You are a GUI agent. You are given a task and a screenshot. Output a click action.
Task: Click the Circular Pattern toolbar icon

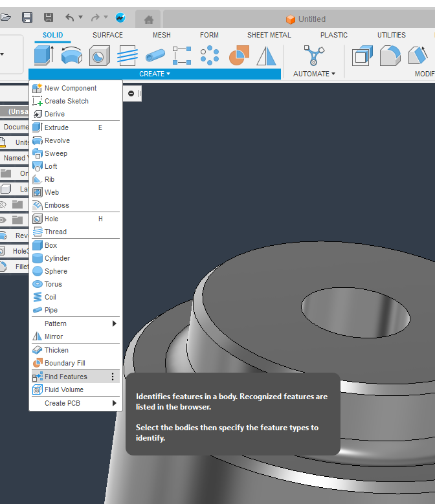210,55
